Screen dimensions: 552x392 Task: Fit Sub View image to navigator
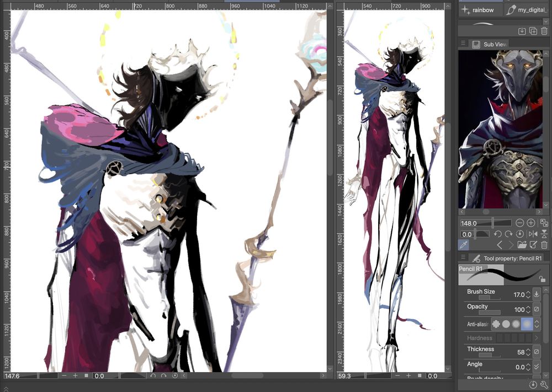pos(544,223)
